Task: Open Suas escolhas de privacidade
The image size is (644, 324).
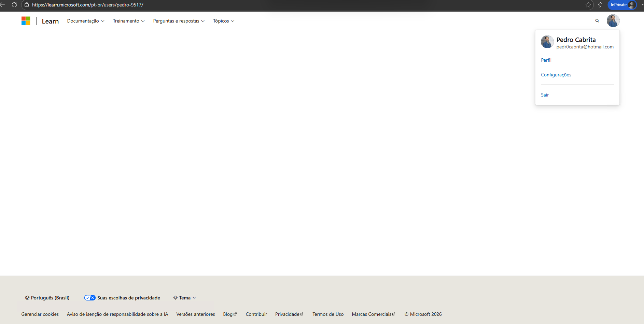Action: (x=122, y=298)
